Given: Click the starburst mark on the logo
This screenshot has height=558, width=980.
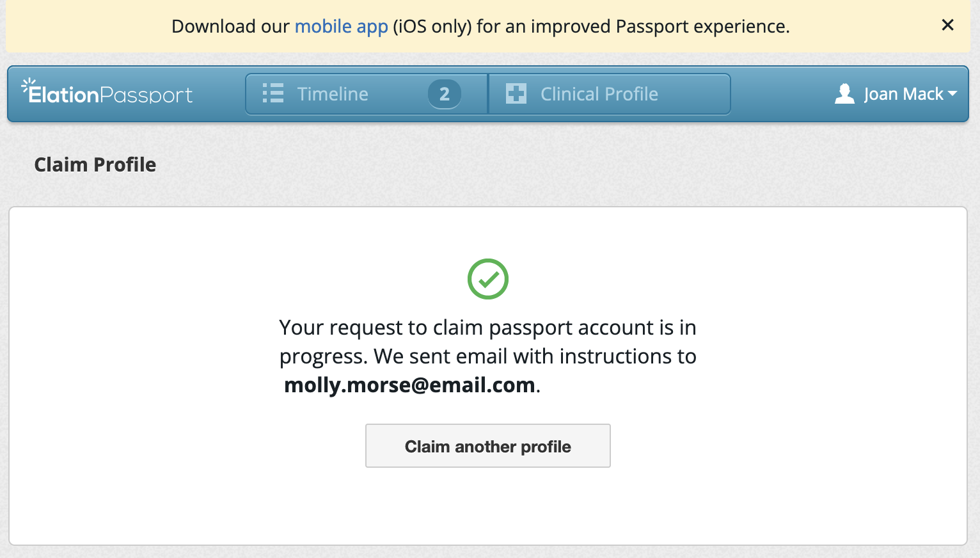Looking at the screenshot, I should pos(28,84).
